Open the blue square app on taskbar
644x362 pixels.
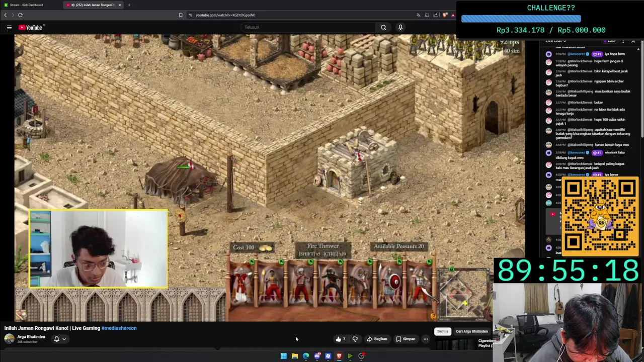tap(328, 356)
